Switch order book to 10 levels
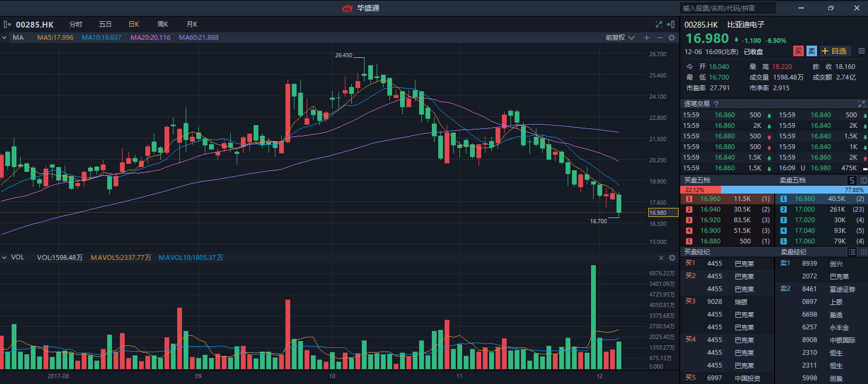The width and height of the screenshot is (868, 384). pyautogui.click(x=863, y=180)
